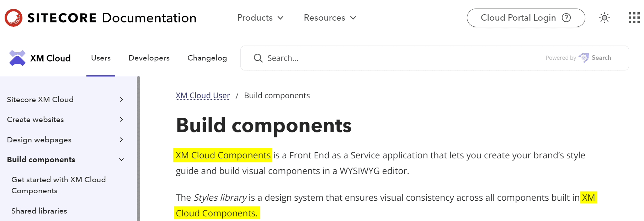
Task: Click into the Search input field
Action: pyautogui.click(x=391, y=58)
